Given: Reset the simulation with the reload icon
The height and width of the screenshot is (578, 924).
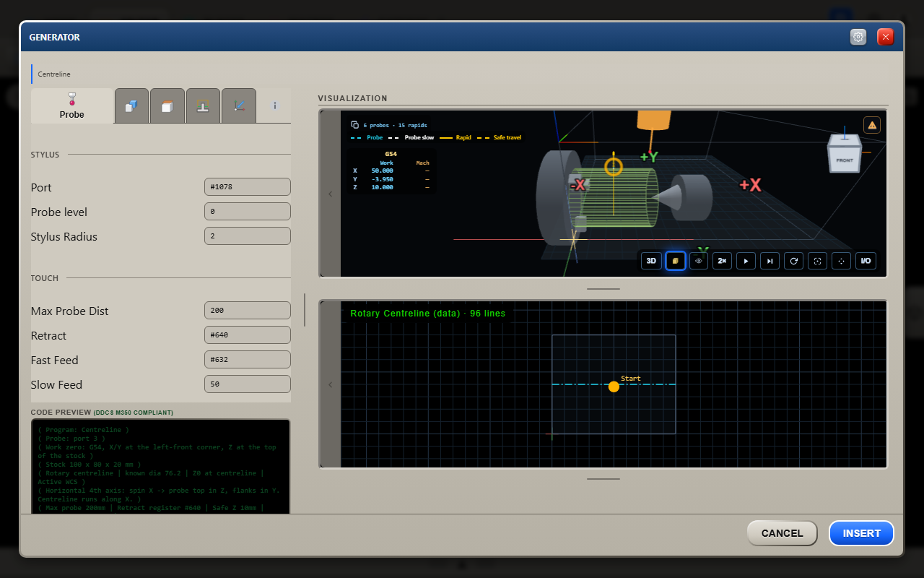Looking at the screenshot, I should [794, 261].
